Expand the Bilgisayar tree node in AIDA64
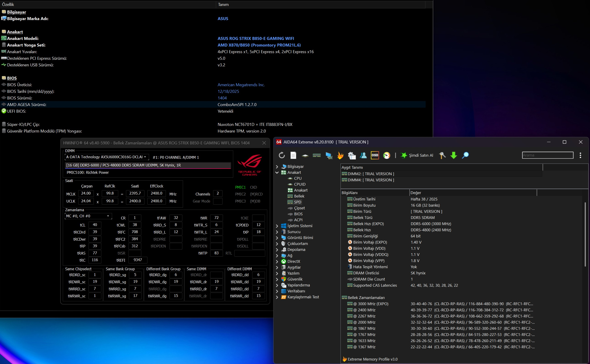Screen dimensions: 590x364 [x=277, y=166]
